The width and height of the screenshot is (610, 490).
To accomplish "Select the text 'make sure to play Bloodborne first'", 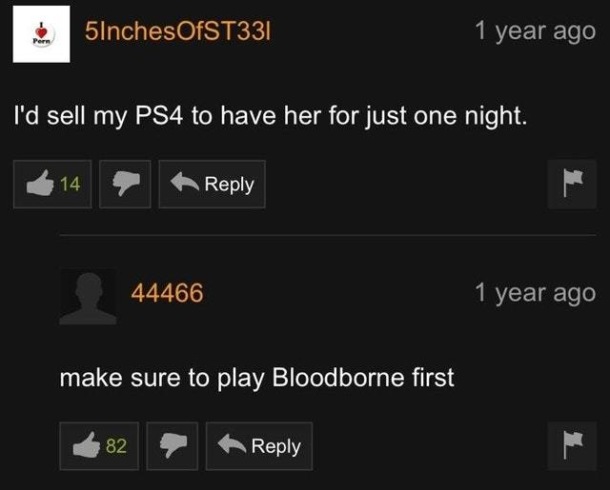I will click(x=257, y=378).
